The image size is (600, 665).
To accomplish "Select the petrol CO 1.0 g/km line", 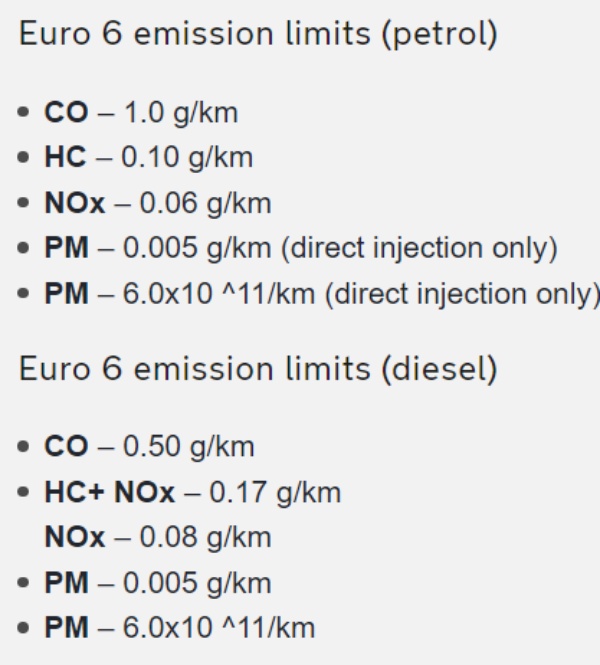I will [141, 113].
